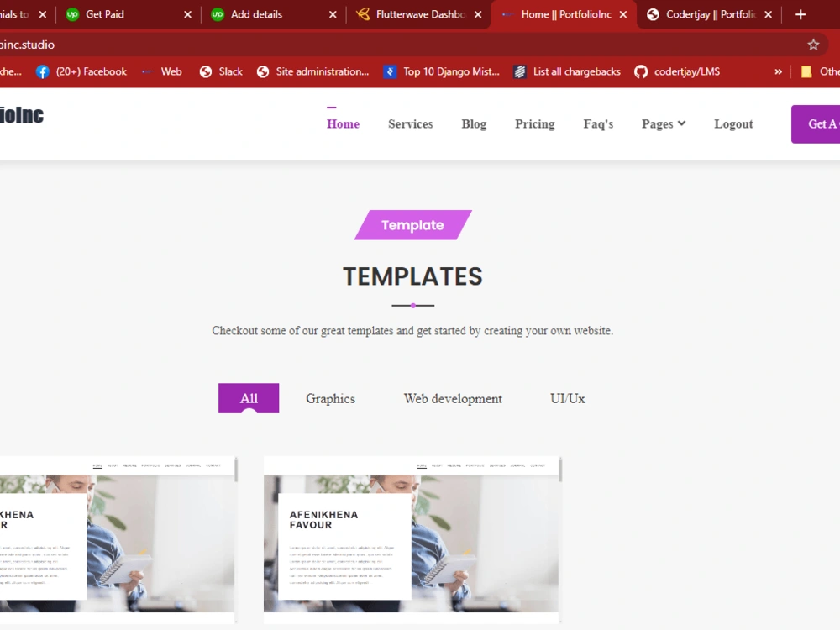Open the partially visible left template thumbnail

(x=118, y=539)
